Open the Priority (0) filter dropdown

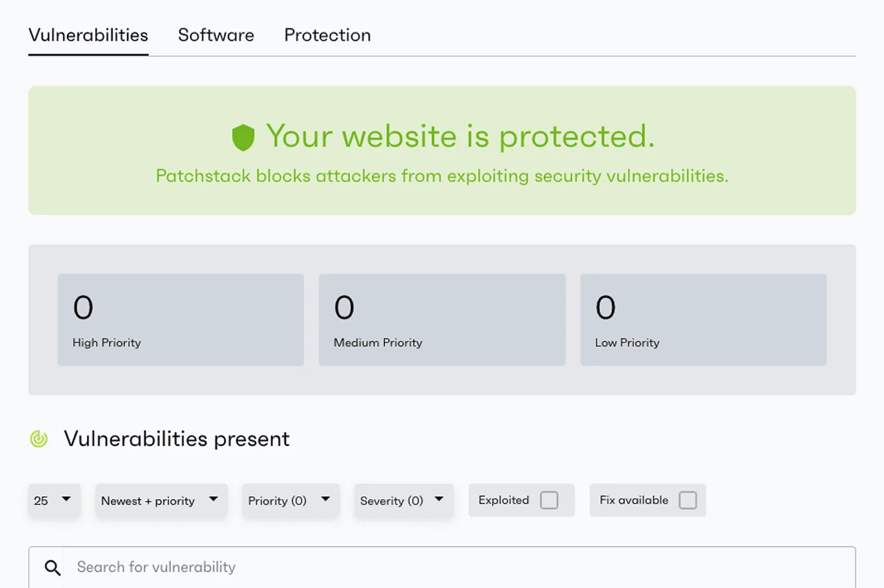pos(289,500)
